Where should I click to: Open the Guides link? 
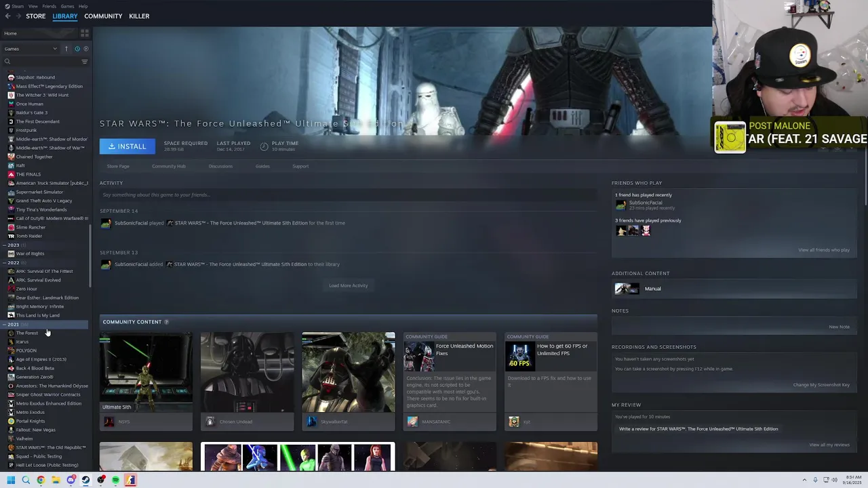pos(262,166)
